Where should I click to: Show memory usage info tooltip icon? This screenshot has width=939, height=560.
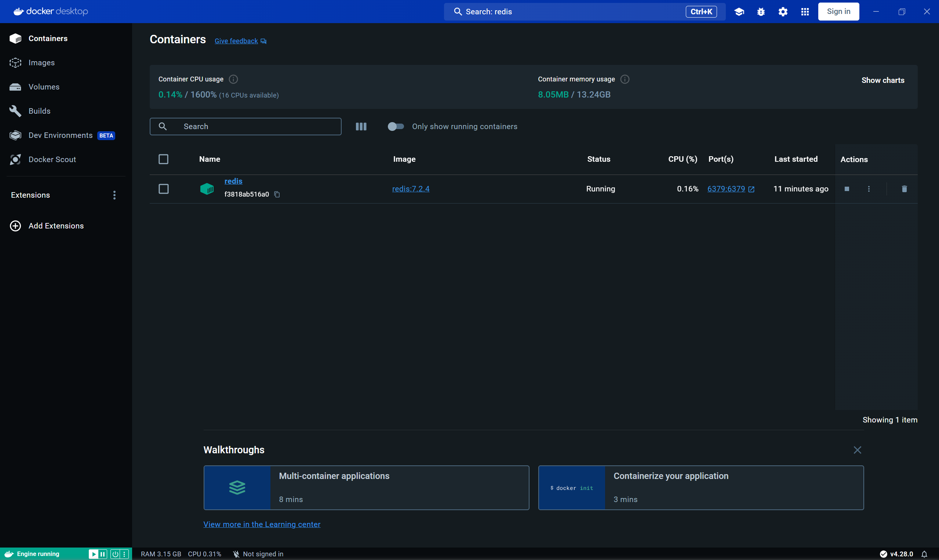[625, 79]
